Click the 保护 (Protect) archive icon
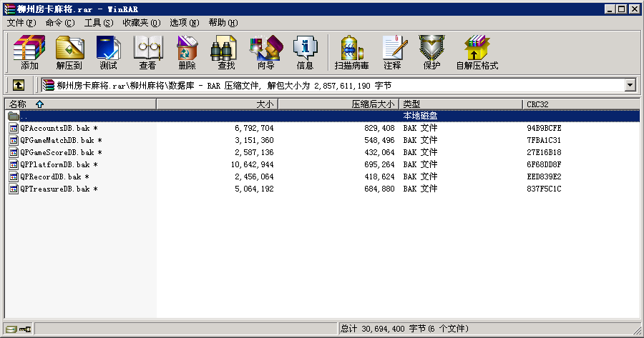Screen dimensions: 644x338 (431, 53)
